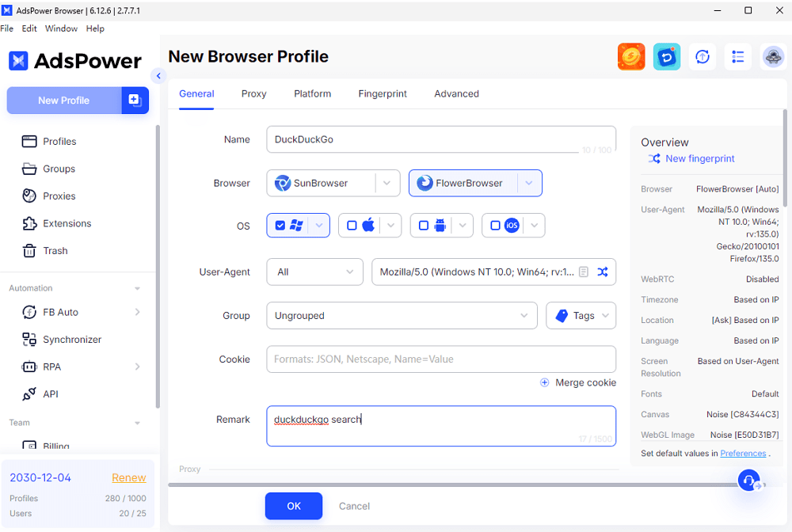792x532 pixels.
Task: Click the Renew link
Action: click(x=129, y=477)
